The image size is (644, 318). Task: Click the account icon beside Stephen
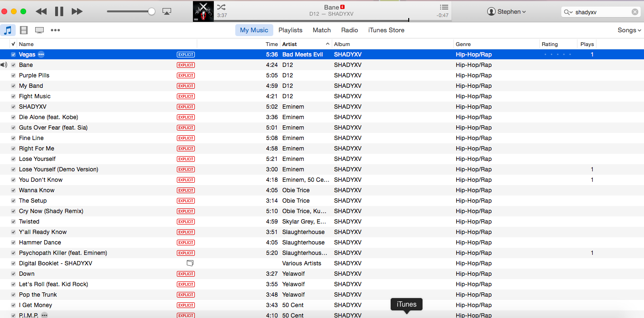click(x=491, y=11)
